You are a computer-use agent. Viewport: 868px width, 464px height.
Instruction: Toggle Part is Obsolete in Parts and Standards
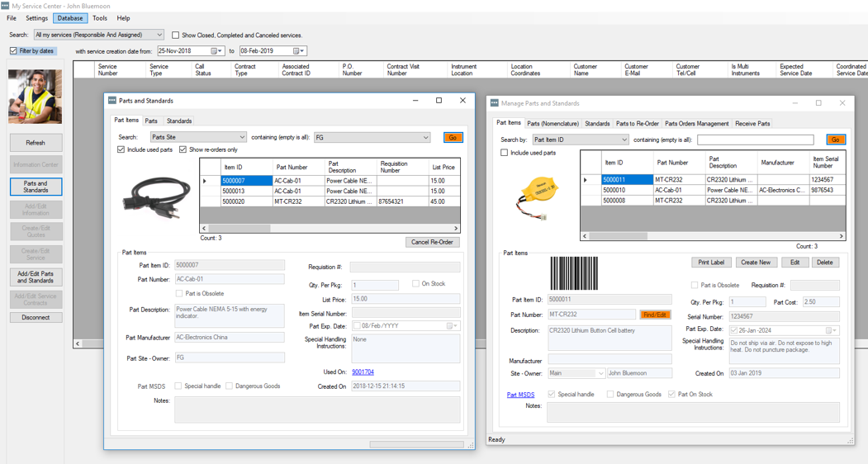click(x=179, y=293)
